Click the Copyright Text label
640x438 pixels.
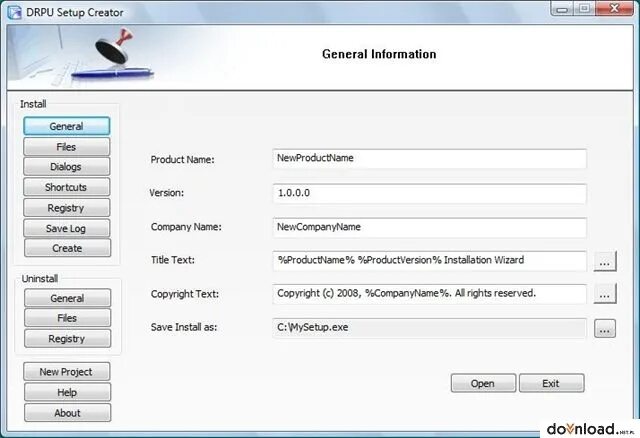[x=185, y=294]
